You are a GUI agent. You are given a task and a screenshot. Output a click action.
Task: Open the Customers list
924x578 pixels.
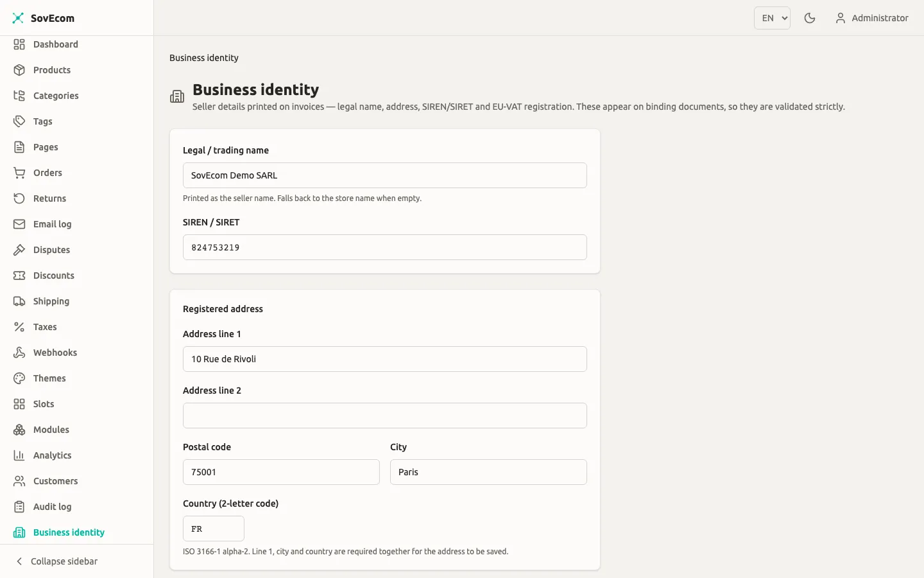[77, 481]
